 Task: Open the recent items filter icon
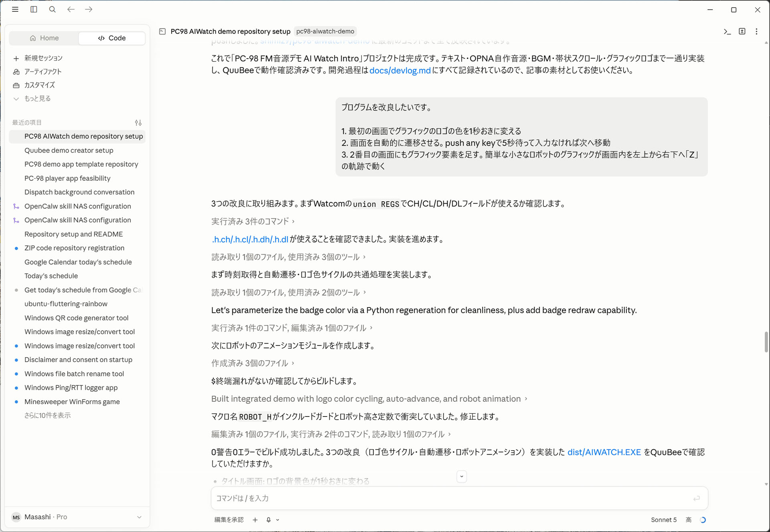[x=138, y=123]
